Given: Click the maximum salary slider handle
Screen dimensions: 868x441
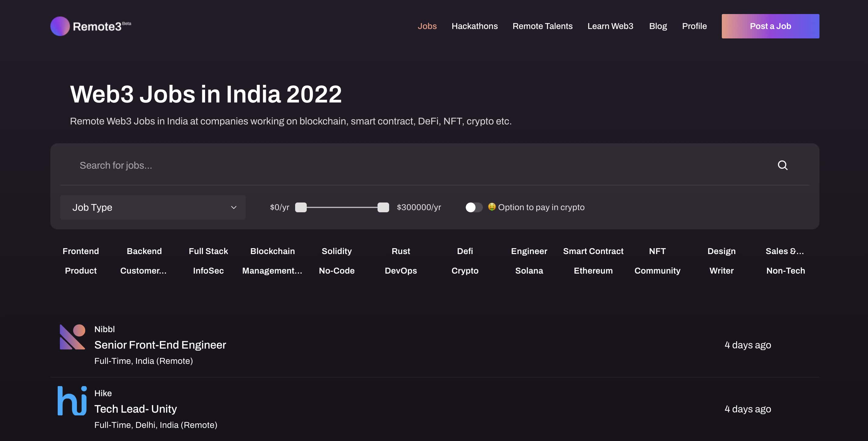Looking at the screenshot, I should [383, 207].
